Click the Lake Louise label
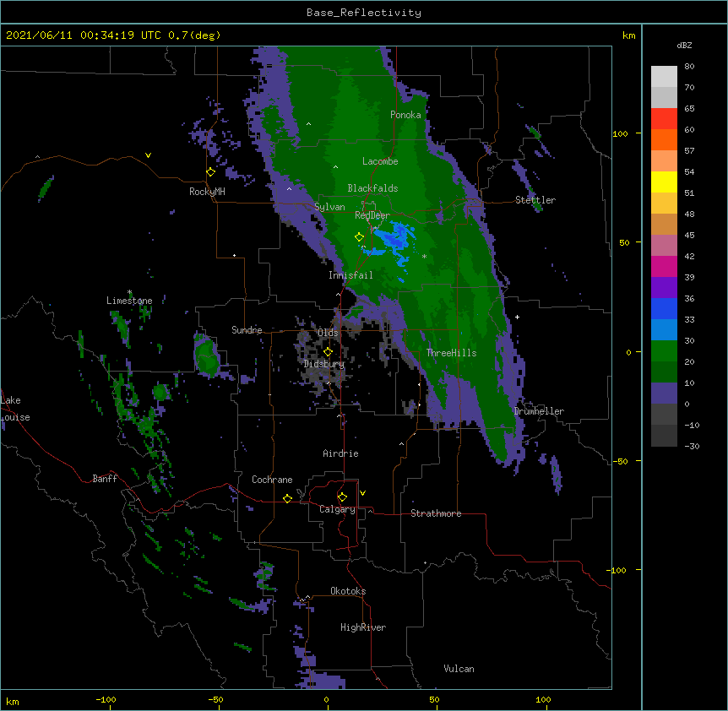The height and width of the screenshot is (711, 728). point(15,409)
